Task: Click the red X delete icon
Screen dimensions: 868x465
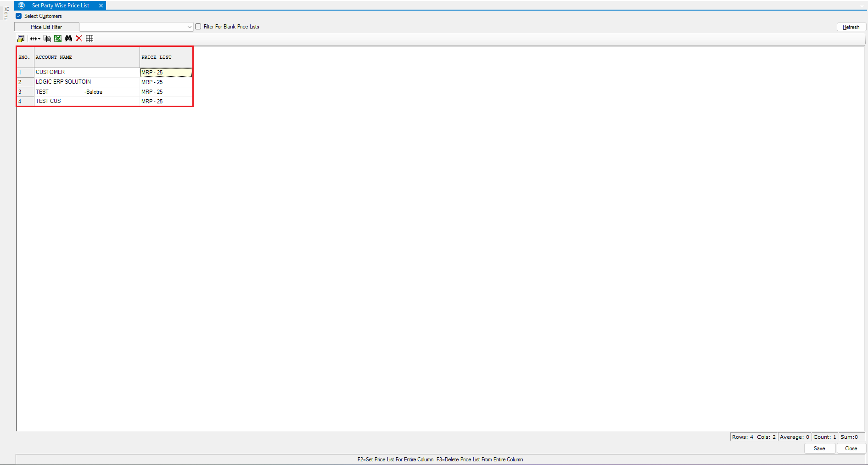Action: click(x=79, y=39)
